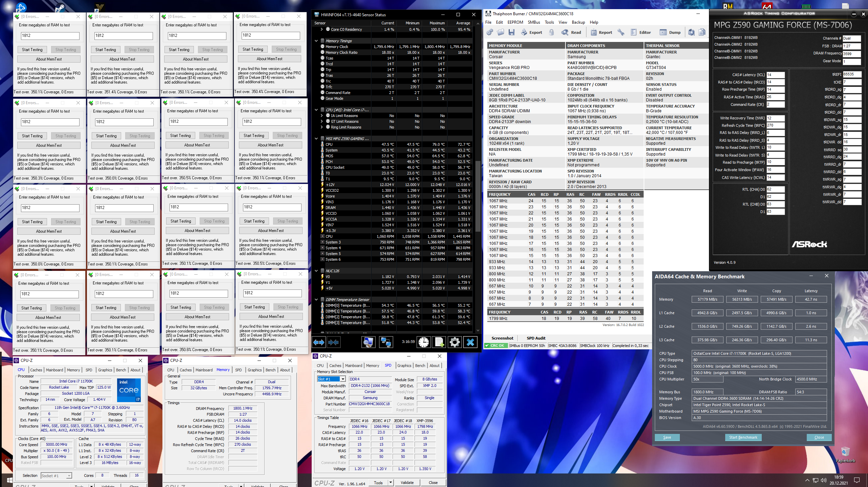
Task: Expand IA Limit Reasons tree row
Action: (x=321, y=116)
